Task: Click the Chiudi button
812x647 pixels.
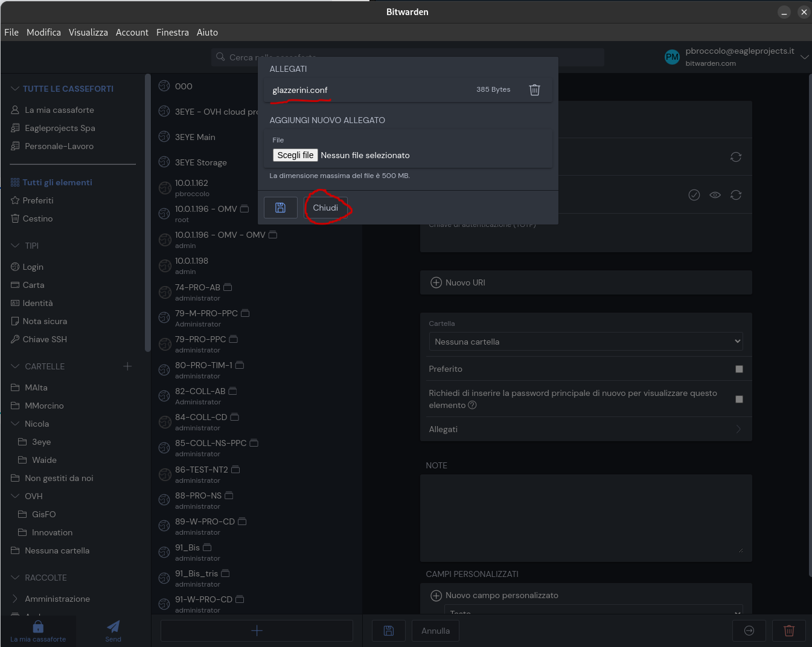Action: (325, 208)
